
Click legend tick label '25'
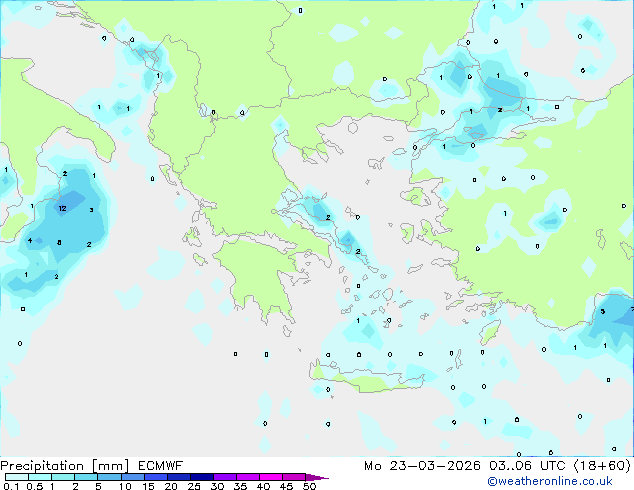(x=194, y=486)
